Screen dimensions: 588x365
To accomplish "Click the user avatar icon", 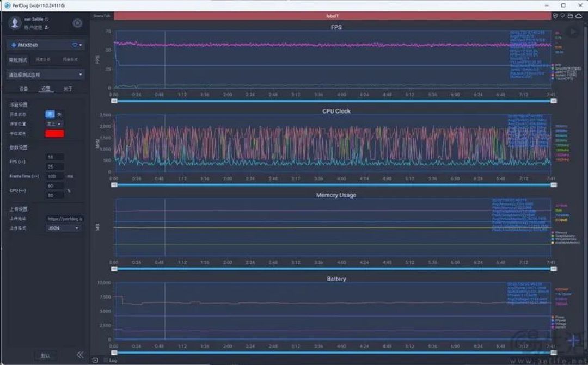I will 15,23.
